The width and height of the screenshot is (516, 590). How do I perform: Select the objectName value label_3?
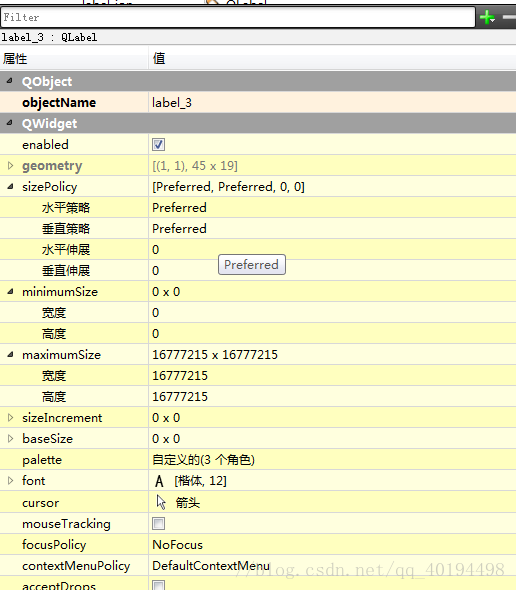click(172, 103)
